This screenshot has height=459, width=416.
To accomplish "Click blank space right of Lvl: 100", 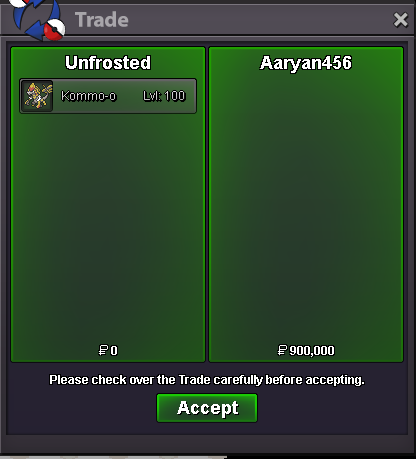I will coord(191,96).
